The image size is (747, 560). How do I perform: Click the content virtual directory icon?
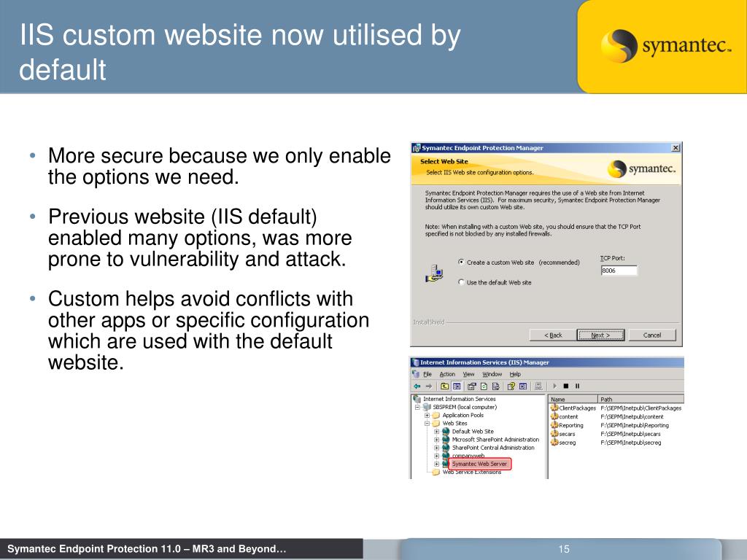point(554,416)
